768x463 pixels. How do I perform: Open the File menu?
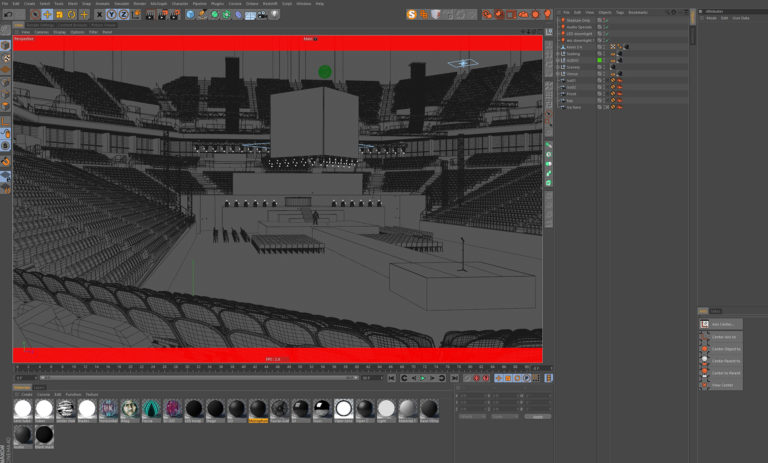[x=5, y=3]
